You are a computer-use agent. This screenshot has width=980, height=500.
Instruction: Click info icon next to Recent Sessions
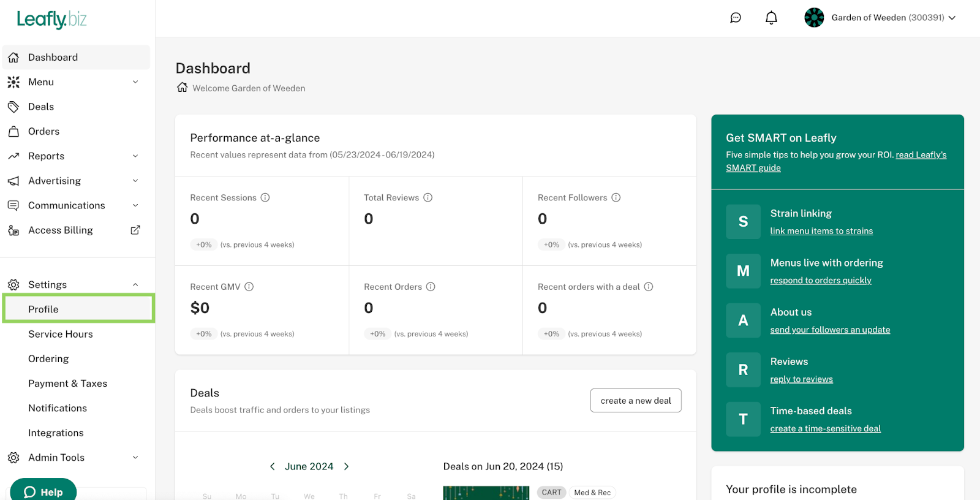coord(265,197)
